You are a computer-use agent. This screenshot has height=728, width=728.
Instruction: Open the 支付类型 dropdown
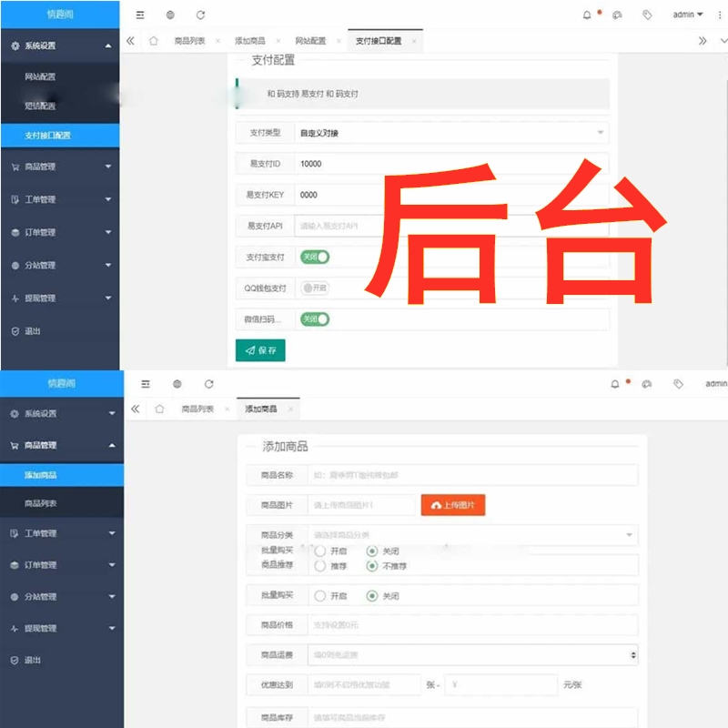(x=452, y=133)
